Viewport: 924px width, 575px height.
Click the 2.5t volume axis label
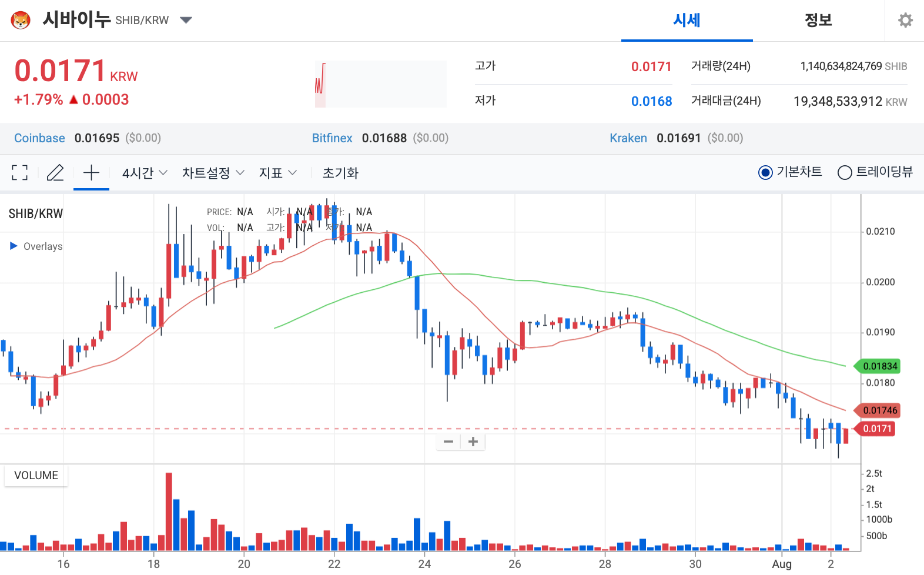click(x=874, y=473)
